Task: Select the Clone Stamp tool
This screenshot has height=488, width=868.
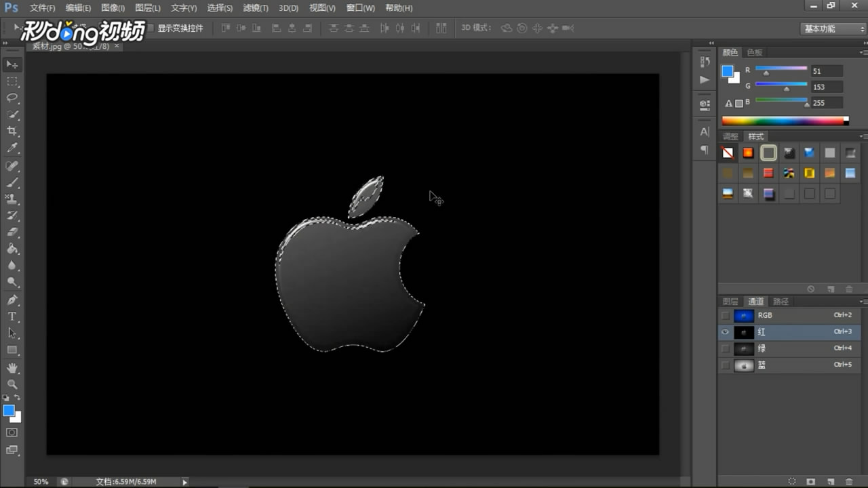Action: pos(12,199)
